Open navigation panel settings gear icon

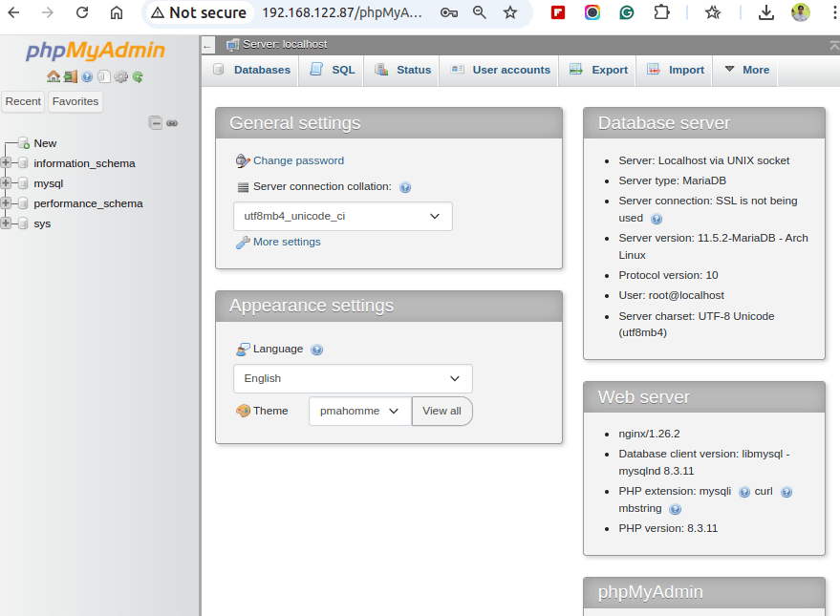[121, 77]
